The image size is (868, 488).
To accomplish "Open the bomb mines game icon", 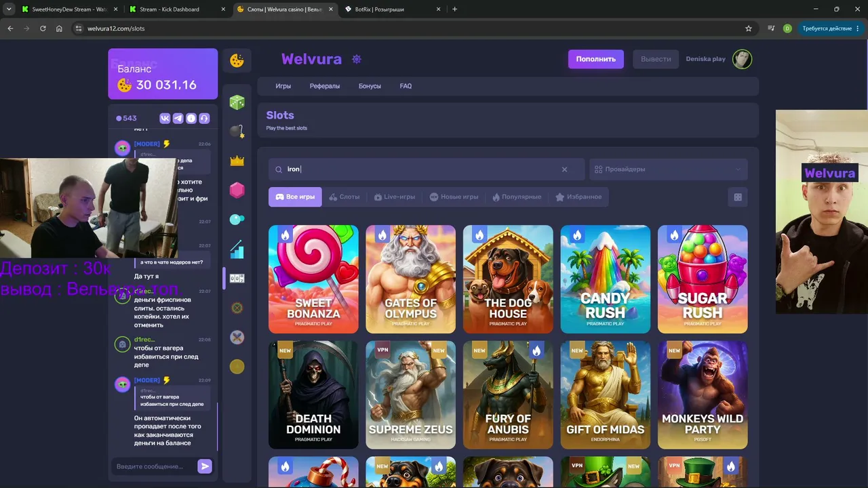I will [x=237, y=131].
